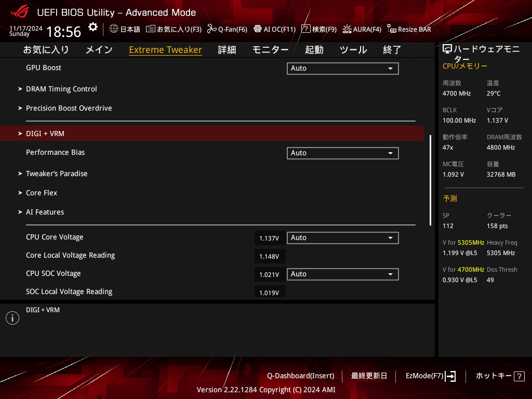Image resolution: width=532 pixels, height=399 pixels.
Task: Click Heavy Freq 5305 MHz value
Action: [501, 253]
